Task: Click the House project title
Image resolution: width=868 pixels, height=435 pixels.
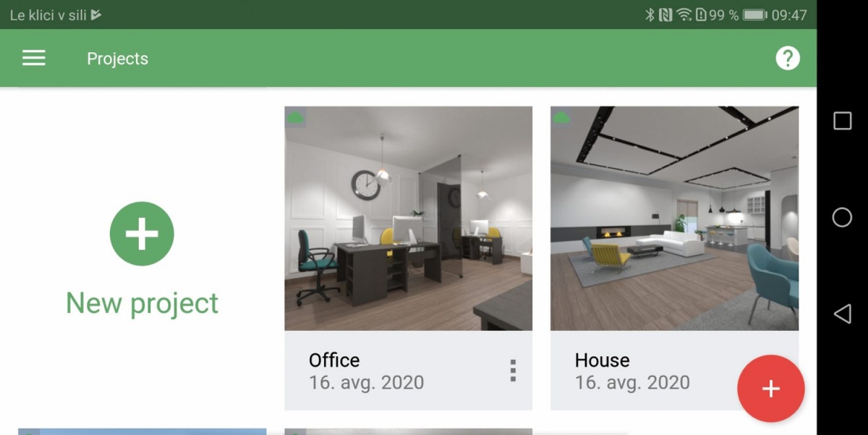Action: click(x=603, y=360)
